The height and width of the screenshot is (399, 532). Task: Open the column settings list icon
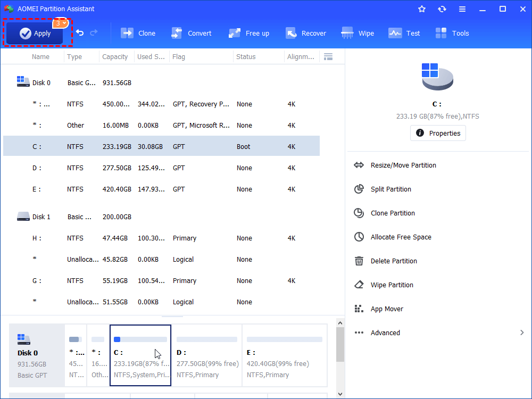pos(328,57)
